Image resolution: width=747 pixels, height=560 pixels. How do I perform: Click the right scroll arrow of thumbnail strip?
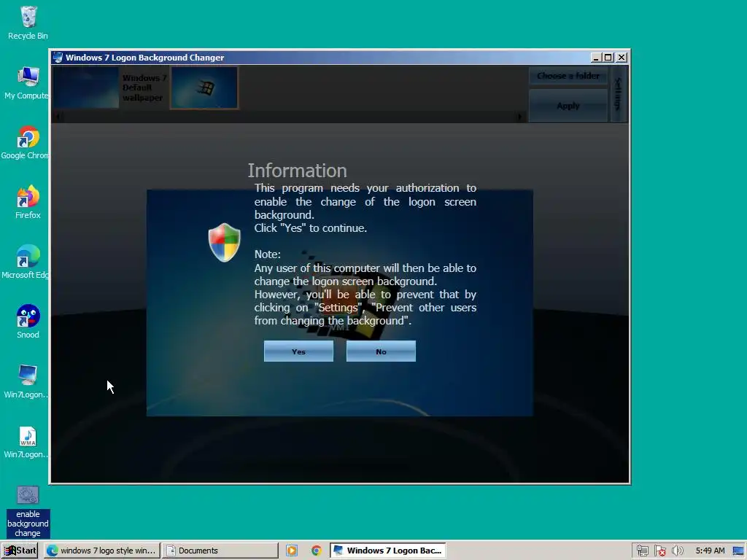click(x=519, y=116)
